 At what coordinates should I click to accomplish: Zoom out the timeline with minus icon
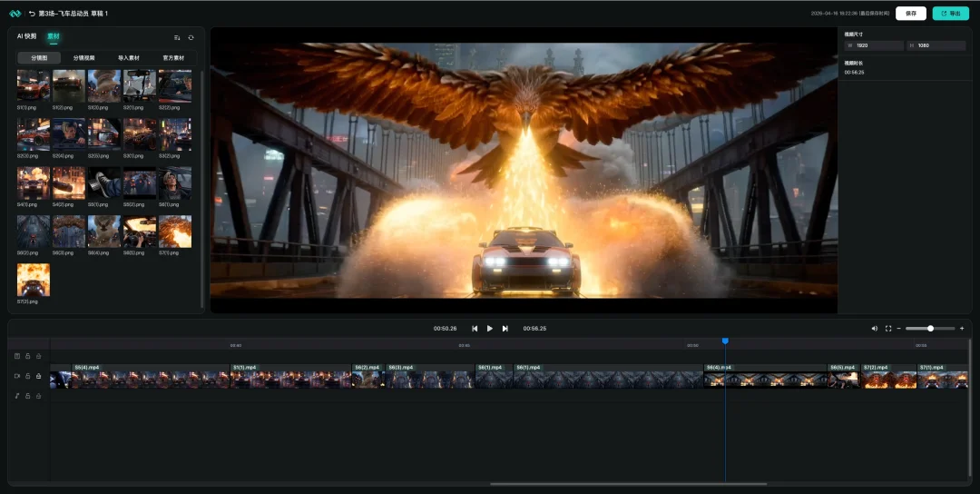pos(899,328)
